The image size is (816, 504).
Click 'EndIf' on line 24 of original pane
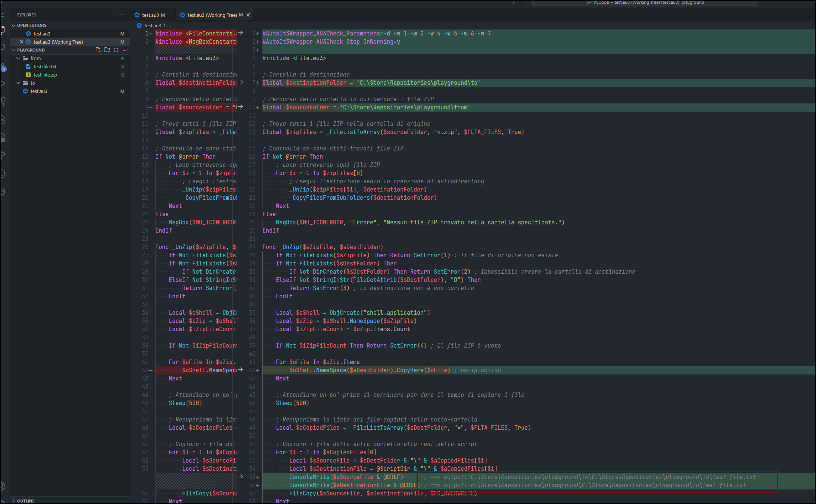click(163, 230)
